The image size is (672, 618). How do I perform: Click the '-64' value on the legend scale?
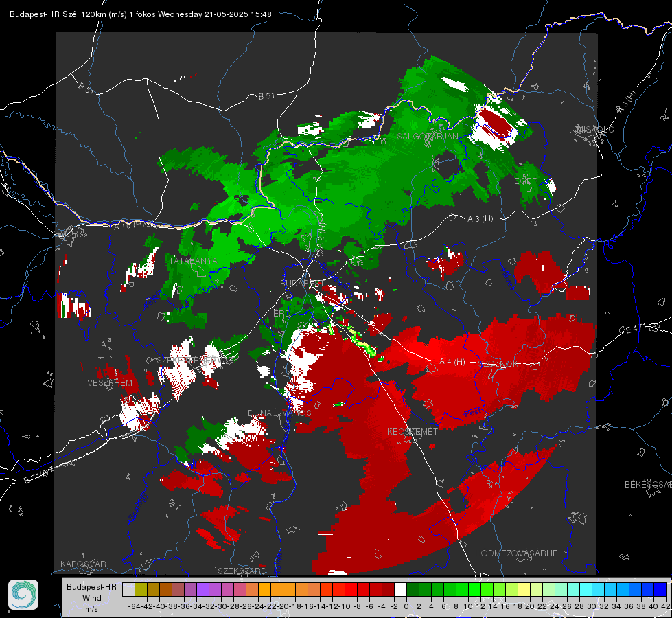pyautogui.click(x=134, y=606)
